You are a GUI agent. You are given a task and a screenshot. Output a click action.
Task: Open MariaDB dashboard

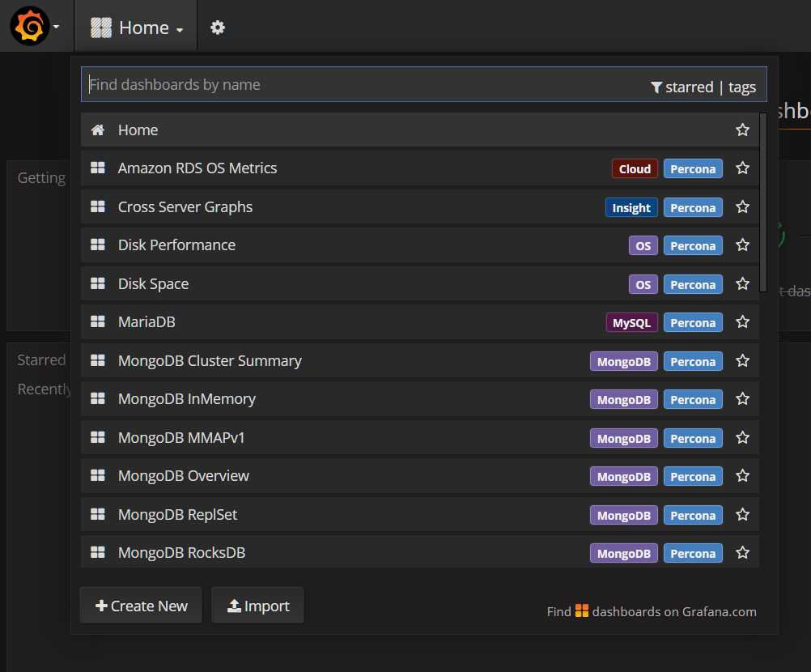click(420, 321)
